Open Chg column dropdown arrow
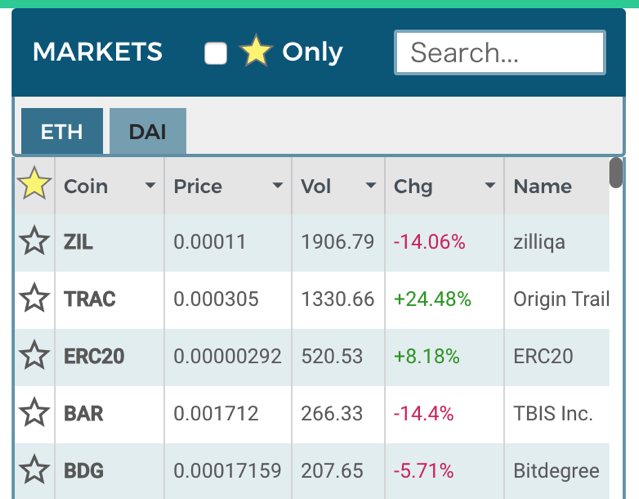The image size is (639, 499). [x=489, y=186]
